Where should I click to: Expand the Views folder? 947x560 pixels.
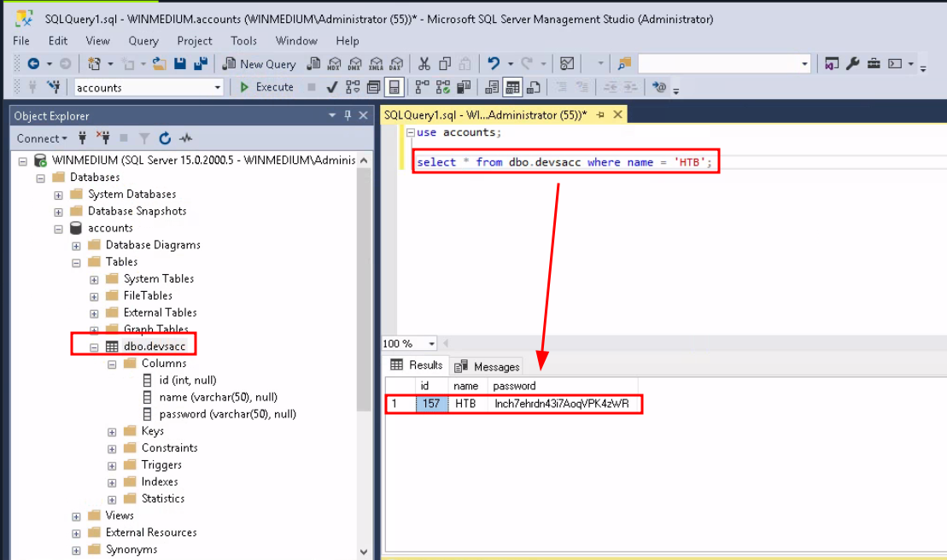coord(76,516)
